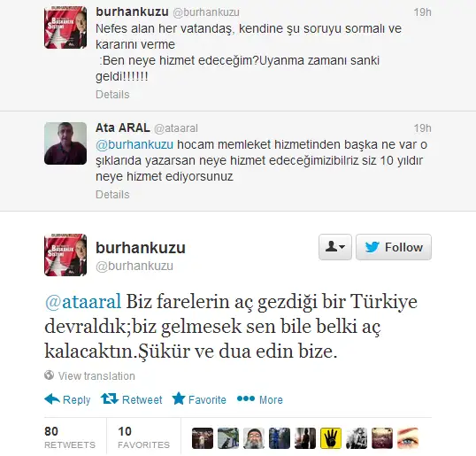476x456 pixels.
Task: Click the Retweet arrows icon
Action: click(x=110, y=398)
